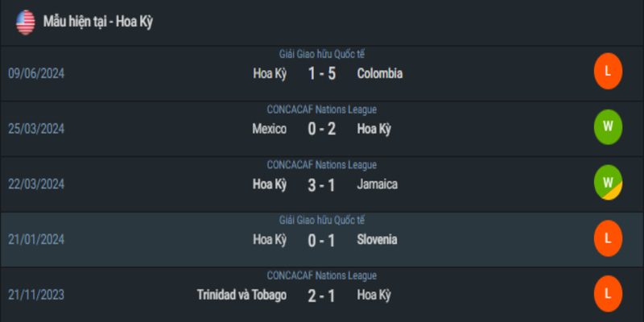
Task: Open the 1 - 5 score against Colombia
Action: (x=321, y=74)
